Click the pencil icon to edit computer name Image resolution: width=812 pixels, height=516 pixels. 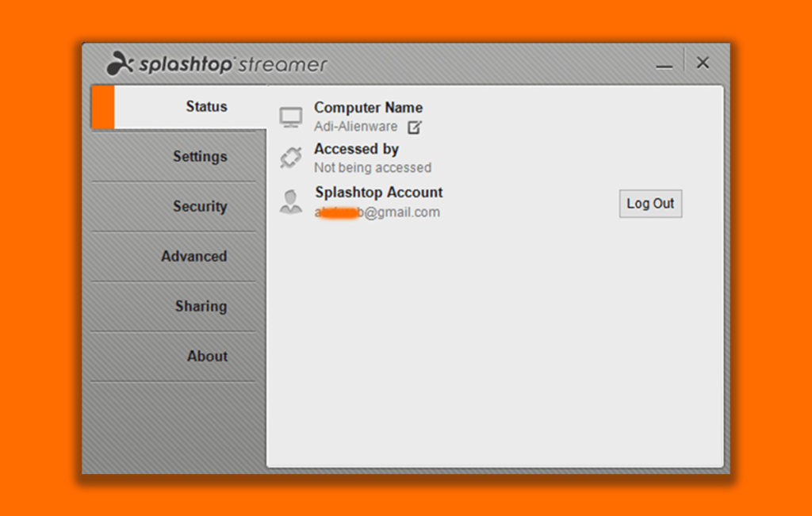click(415, 127)
